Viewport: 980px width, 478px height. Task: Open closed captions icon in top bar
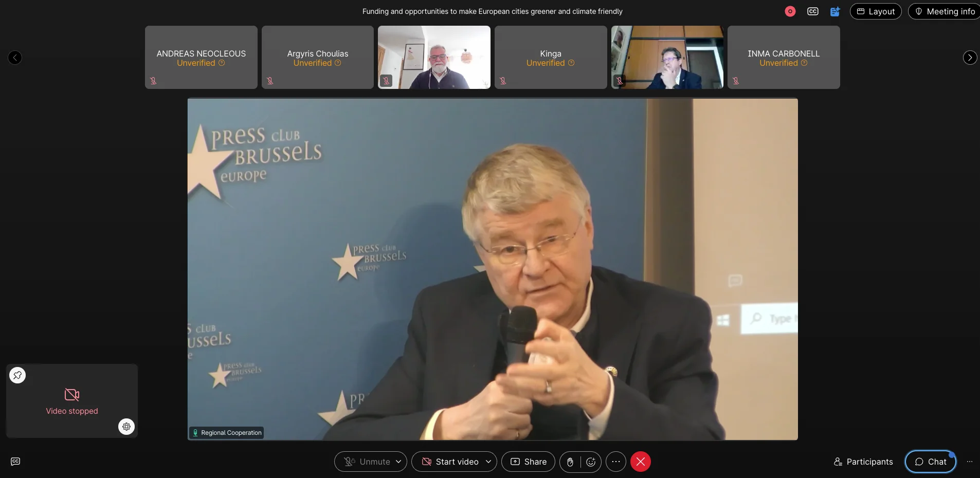click(x=813, y=11)
